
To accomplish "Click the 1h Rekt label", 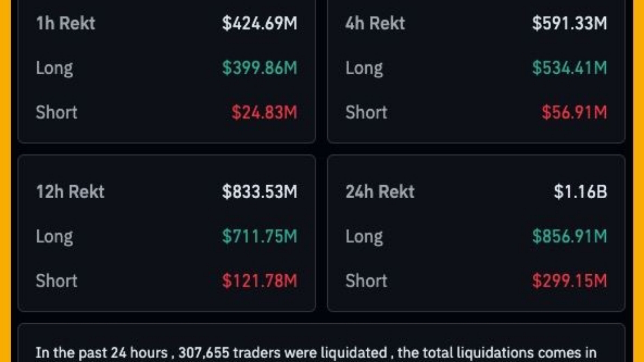I will [65, 23].
